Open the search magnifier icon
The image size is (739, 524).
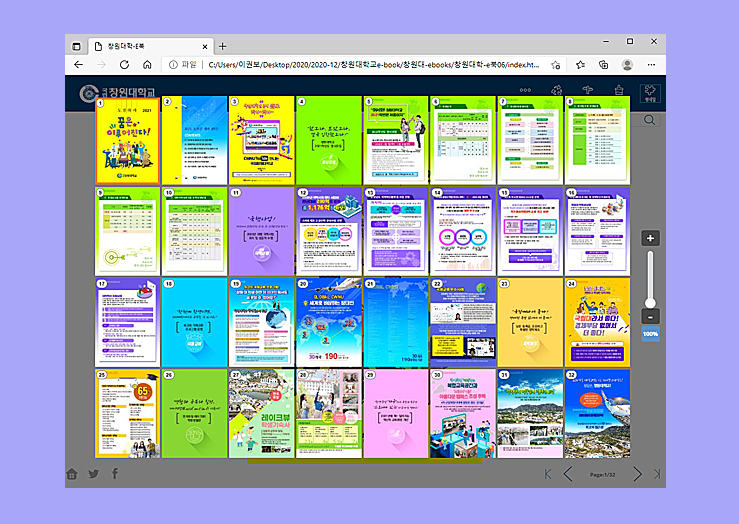point(650,120)
